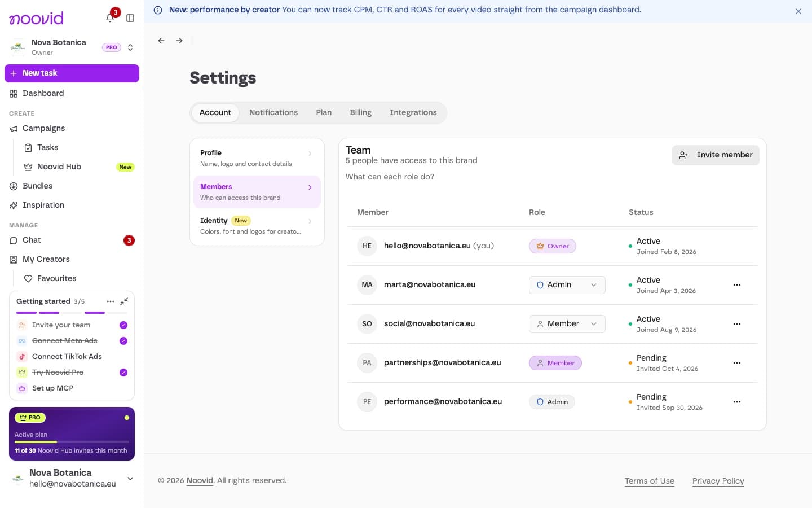Click the Getting started progress bar
The height and width of the screenshot is (508, 812).
[72, 313]
